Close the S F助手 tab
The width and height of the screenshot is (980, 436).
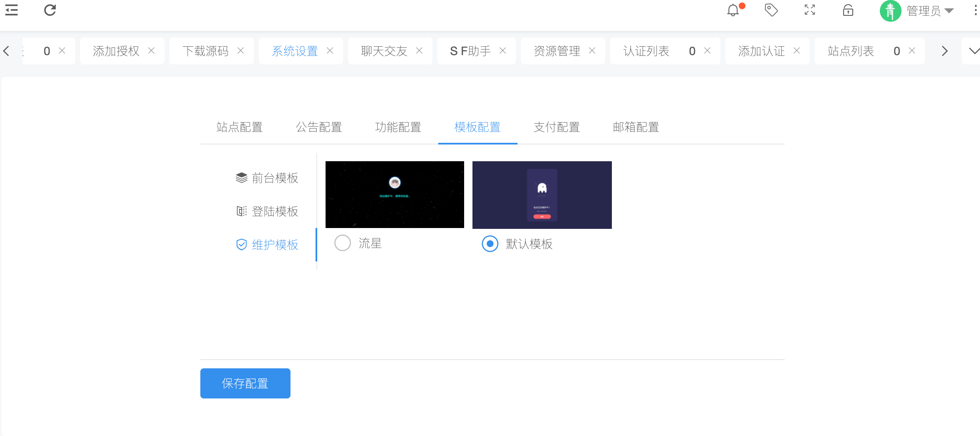[503, 51]
